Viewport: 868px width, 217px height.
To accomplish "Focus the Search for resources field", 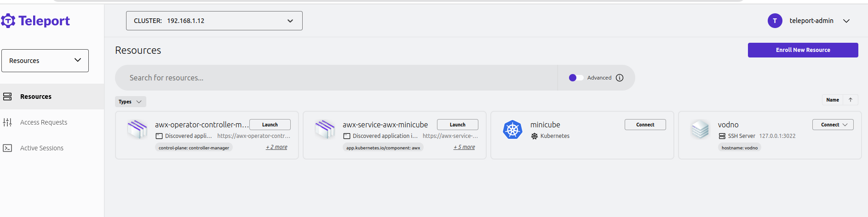I will click(x=336, y=78).
